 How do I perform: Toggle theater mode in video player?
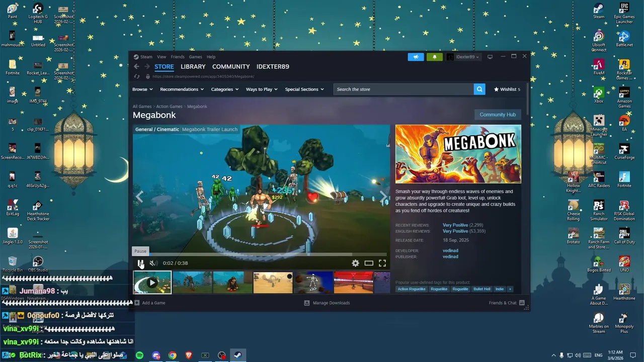(x=369, y=263)
